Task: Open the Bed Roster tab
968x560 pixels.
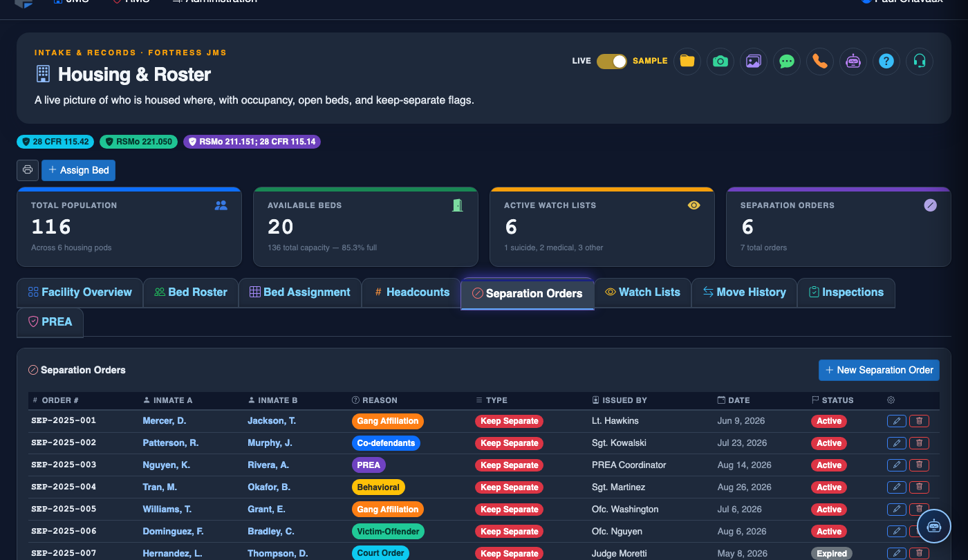Action: (x=191, y=292)
